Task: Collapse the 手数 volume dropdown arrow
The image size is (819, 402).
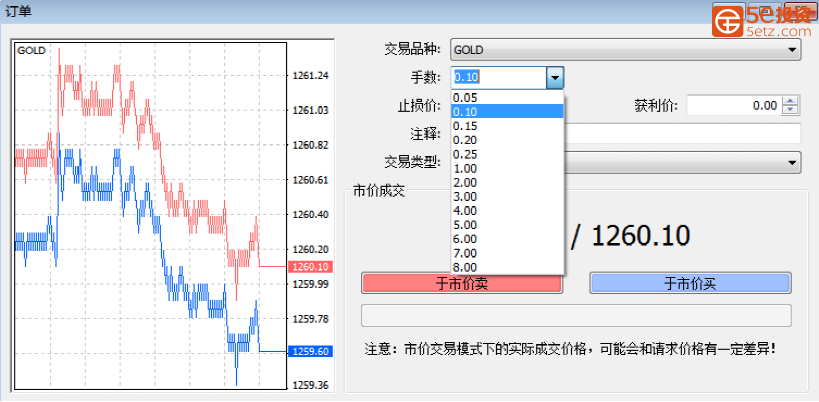Action: coord(555,78)
